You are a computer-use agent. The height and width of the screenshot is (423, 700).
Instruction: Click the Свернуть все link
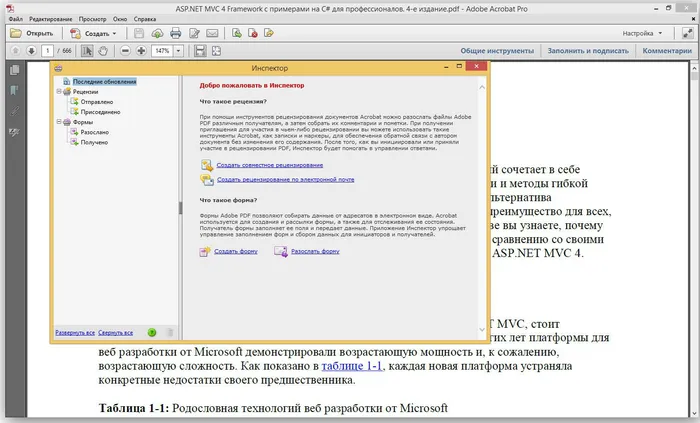pyautogui.click(x=115, y=333)
